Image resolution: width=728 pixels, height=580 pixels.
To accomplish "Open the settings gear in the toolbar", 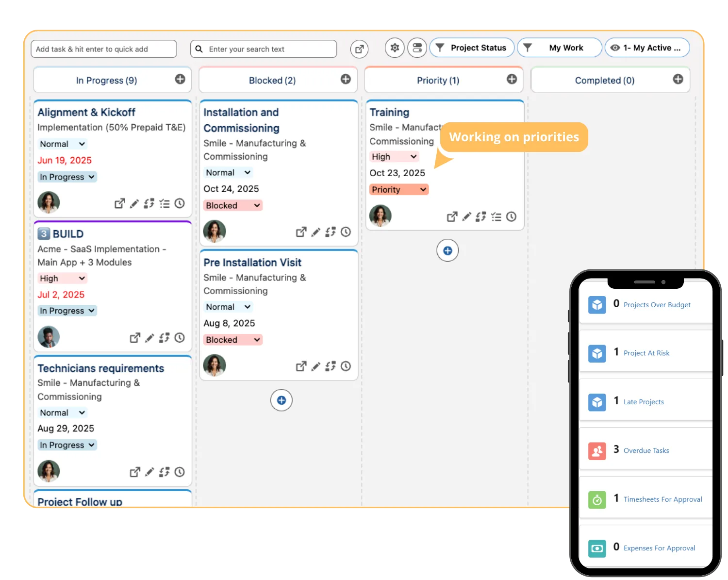I will click(395, 48).
